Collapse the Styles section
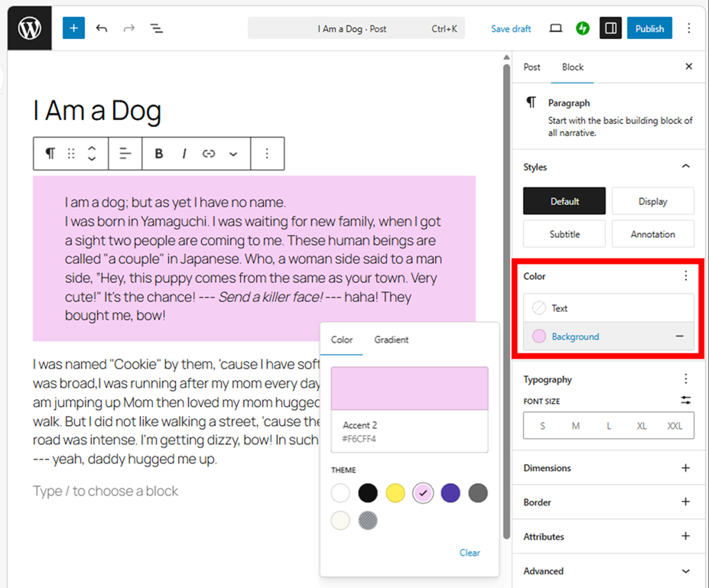709x588 pixels. click(685, 167)
